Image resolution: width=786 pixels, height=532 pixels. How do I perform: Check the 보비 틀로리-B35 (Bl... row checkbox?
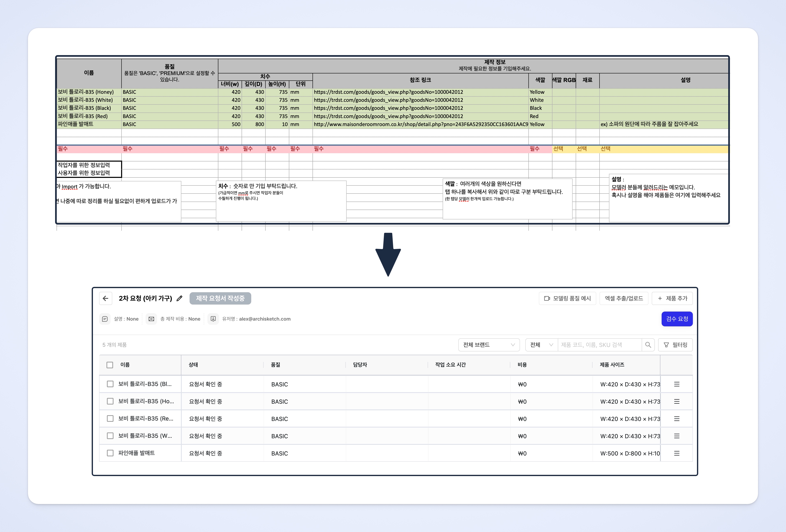110,384
